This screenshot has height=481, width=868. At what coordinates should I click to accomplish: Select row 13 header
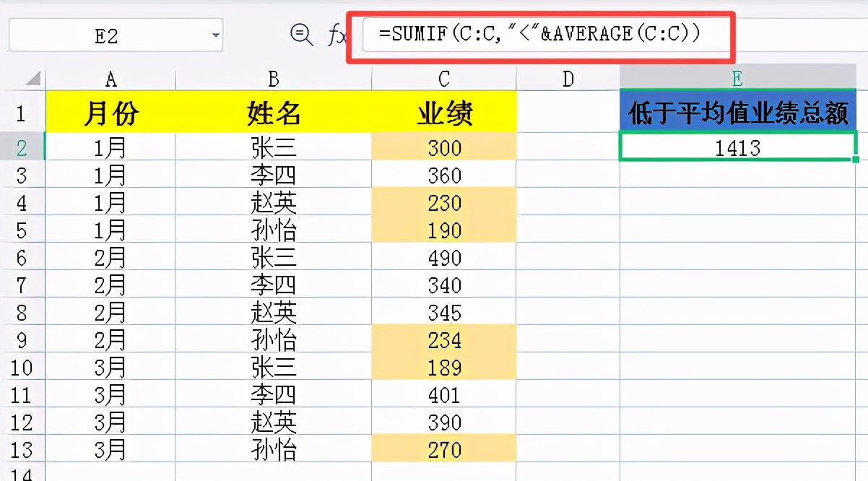[x=22, y=449]
